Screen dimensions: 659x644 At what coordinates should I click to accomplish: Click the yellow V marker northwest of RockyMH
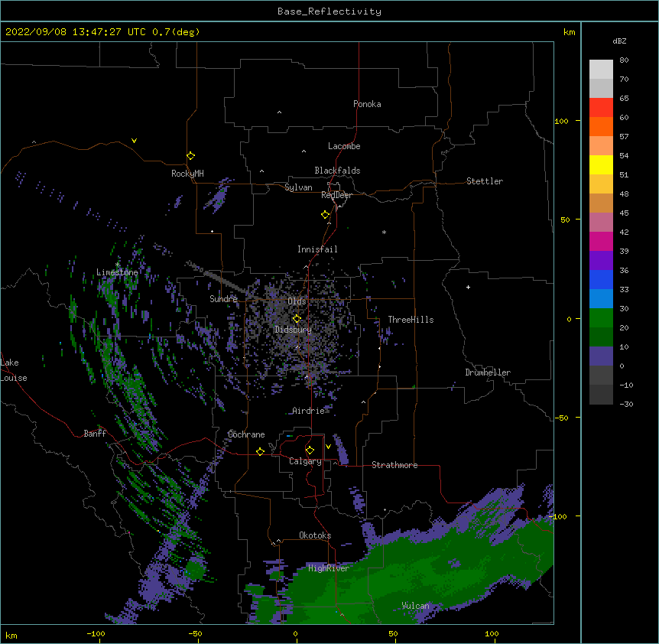pos(134,141)
